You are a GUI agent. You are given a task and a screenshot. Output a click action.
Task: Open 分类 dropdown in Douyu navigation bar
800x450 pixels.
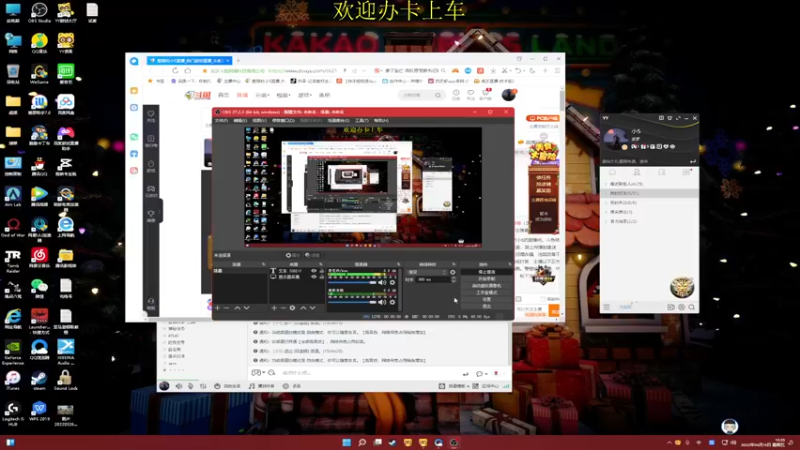tap(262, 95)
